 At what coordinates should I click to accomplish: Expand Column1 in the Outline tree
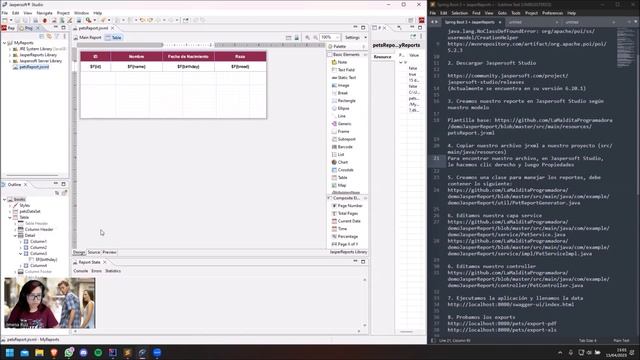point(21,242)
